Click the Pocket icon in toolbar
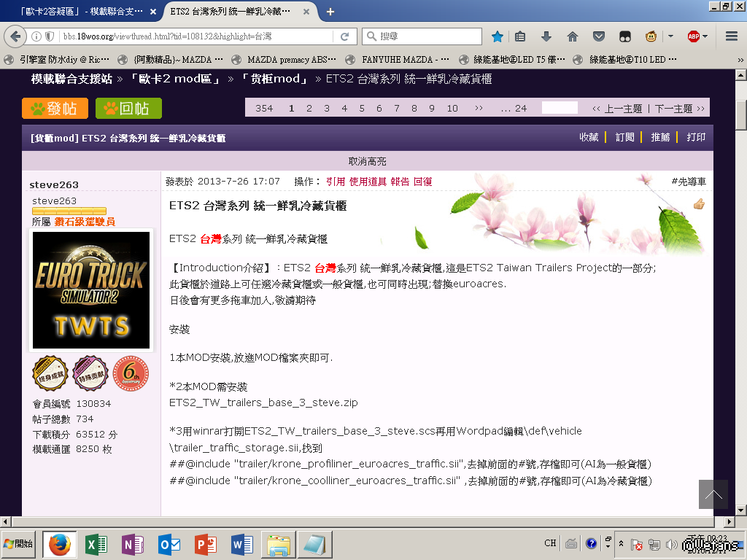 coord(598,36)
